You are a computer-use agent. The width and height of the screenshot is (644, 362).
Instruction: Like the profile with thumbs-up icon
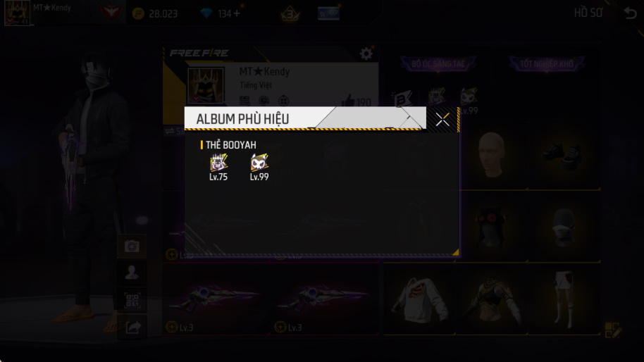point(348,100)
